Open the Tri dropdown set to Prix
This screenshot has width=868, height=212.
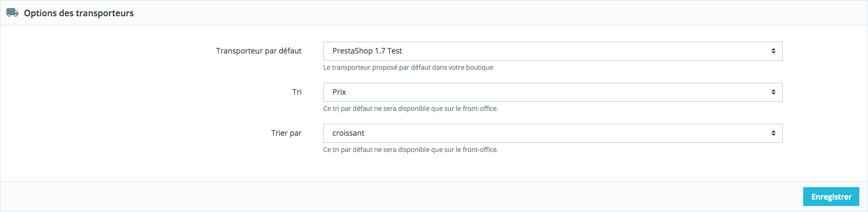pyautogui.click(x=553, y=92)
